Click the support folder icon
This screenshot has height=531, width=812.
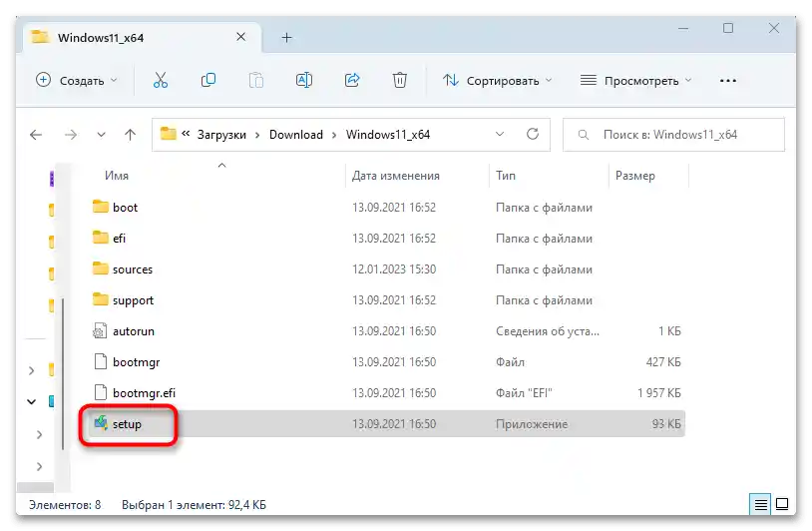click(x=101, y=299)
